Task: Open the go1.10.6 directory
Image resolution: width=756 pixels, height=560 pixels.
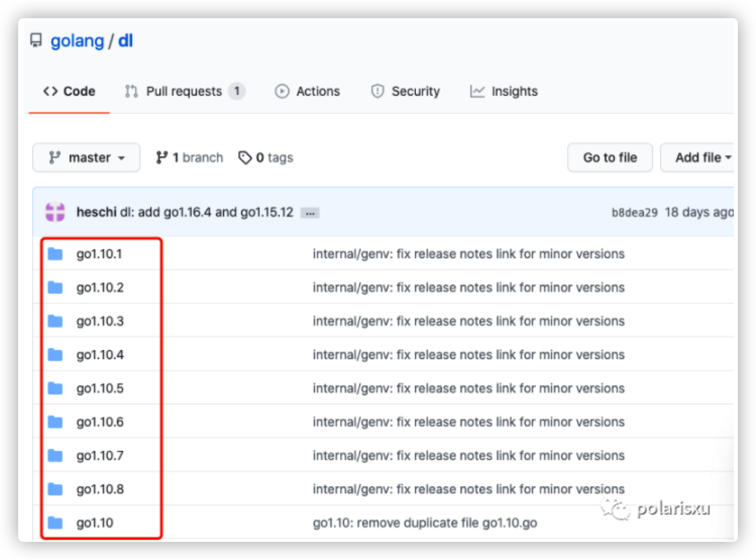Action: tap(100, 422)
